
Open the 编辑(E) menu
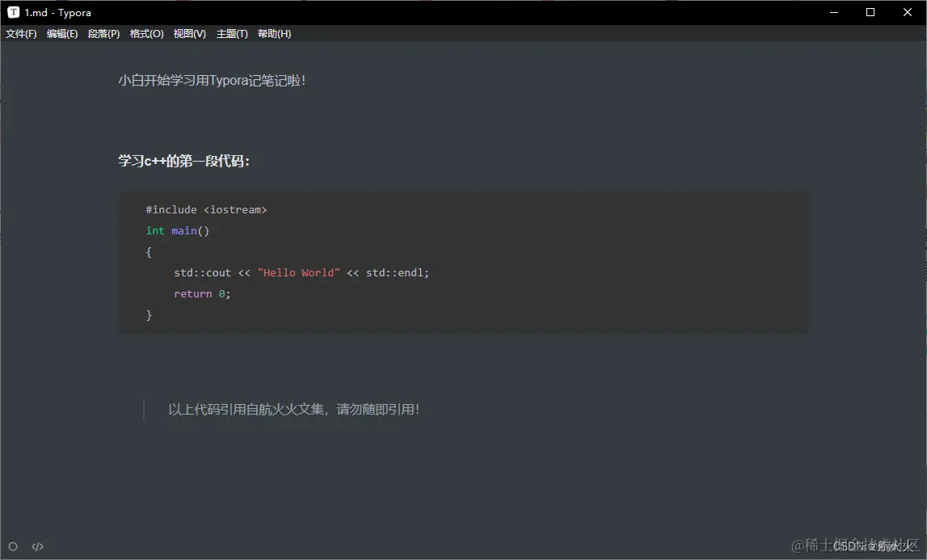pyautogui.click(x=62, y=34)
